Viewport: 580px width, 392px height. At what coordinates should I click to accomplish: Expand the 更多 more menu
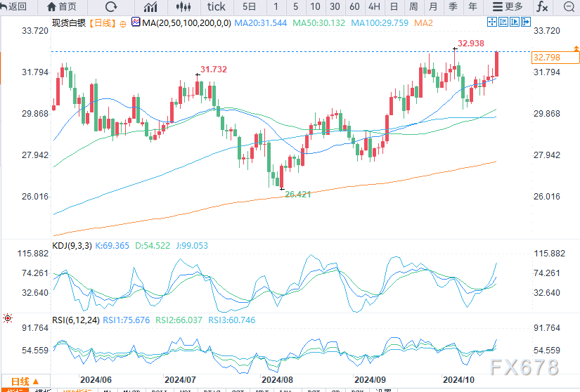[x=508, y=7]
